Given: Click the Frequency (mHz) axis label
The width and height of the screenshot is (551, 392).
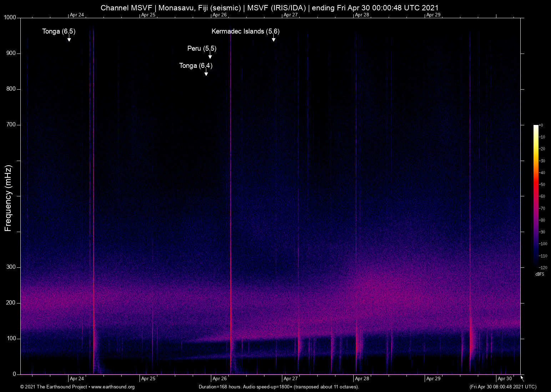Looking at the screenshot, I should tap(8, 196).
